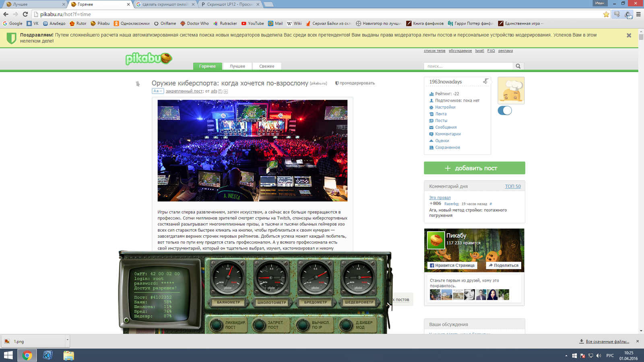Click the save post floppy icon near ads
Viewport: 644px width, 362px height.
click(x=220, y=92)
